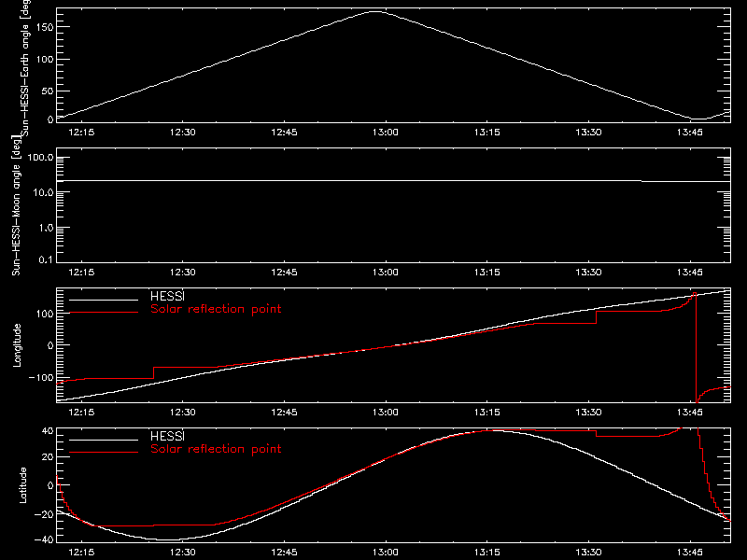Click 13:45 time label below Longitude plot
Image resolution: width=747 pixels, height=560 pixels.
click(690, 413)
